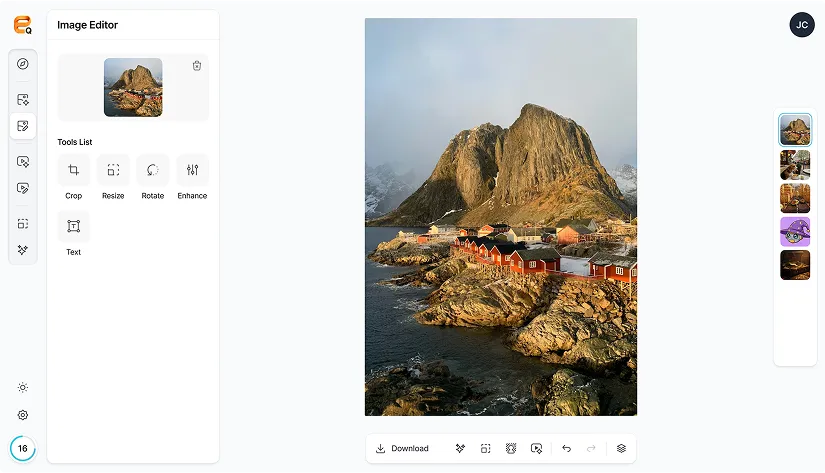Viewport: 825px width, 473px height.
Task: Click the mountain image preview thumbnail
Action: 133,88
